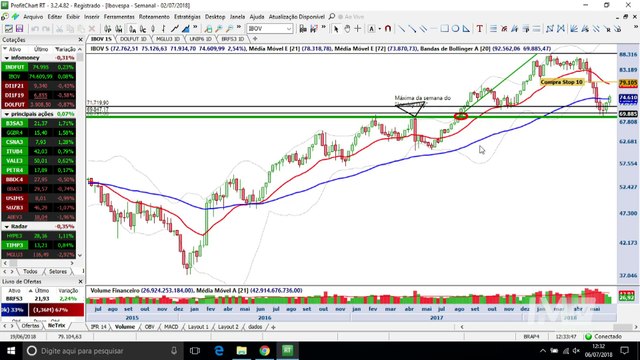This screenshot has width=640, height=360.
Task: Open the Arquivo menu
Action: [x=33, y=17]
